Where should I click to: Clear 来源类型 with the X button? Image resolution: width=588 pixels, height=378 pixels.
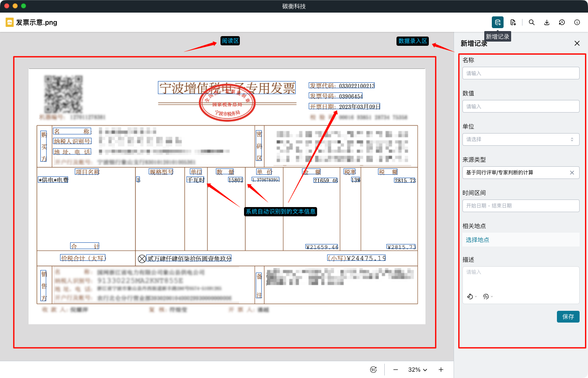click(x=572, y=172)
